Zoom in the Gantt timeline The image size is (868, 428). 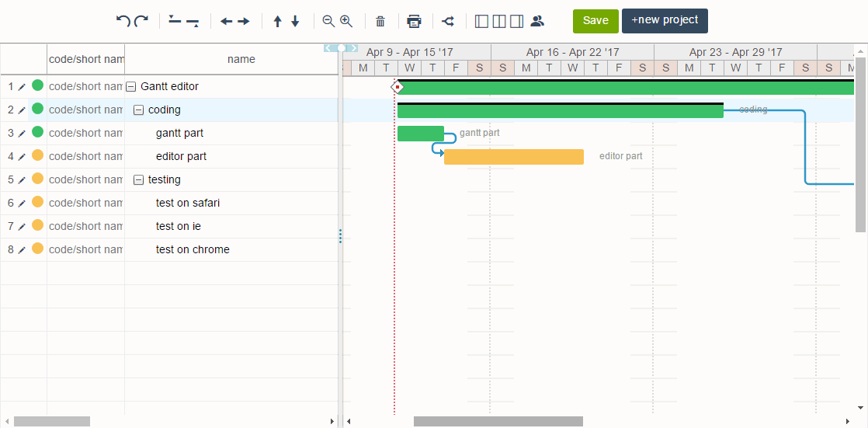[346, 21]
